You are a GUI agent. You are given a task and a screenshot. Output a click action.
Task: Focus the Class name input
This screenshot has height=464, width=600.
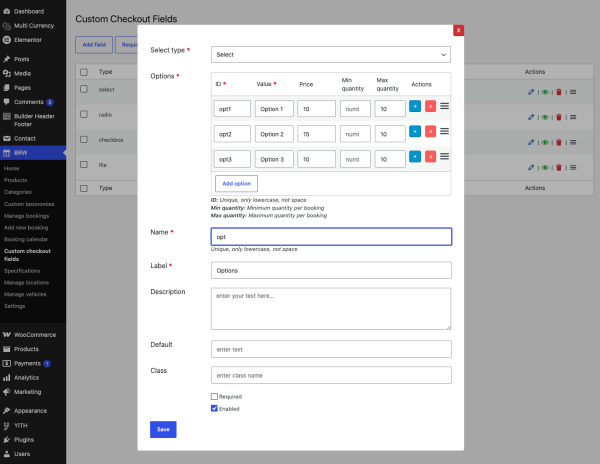click(x=331, y=375)
